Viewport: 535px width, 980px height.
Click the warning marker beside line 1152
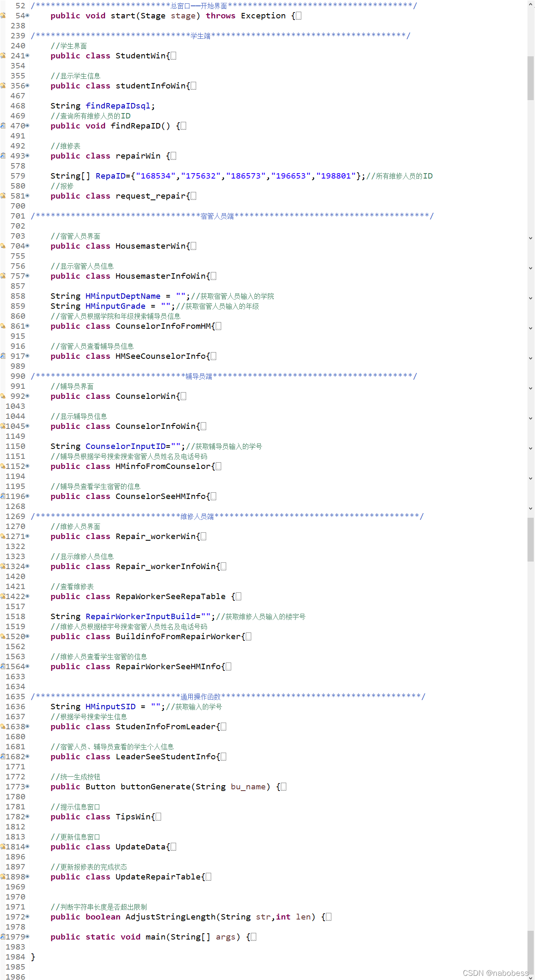[x=3, y=466]
